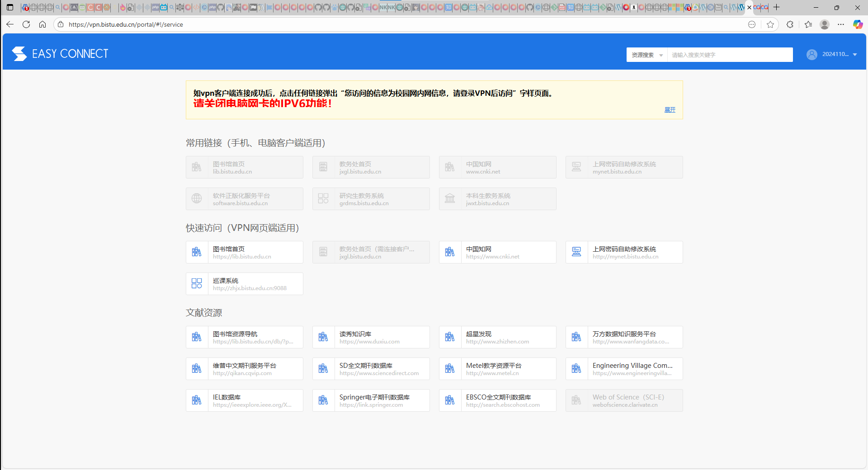This screenshot has height=470, width=868.
Task: Click the browser address bar URL
Action: (126, 24)
